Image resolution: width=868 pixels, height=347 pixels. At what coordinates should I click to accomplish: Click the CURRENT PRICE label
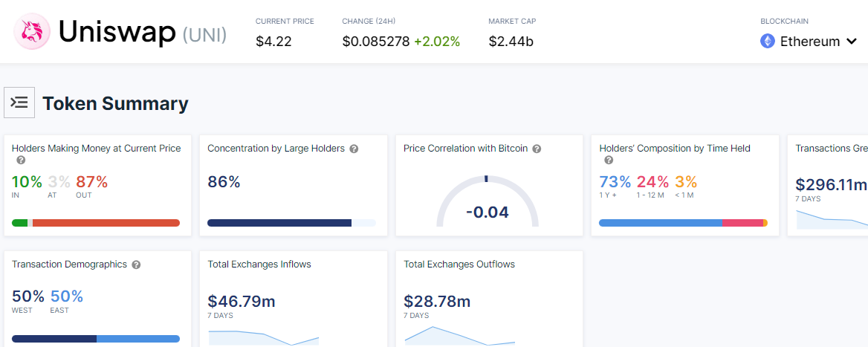tap(285, 21)
